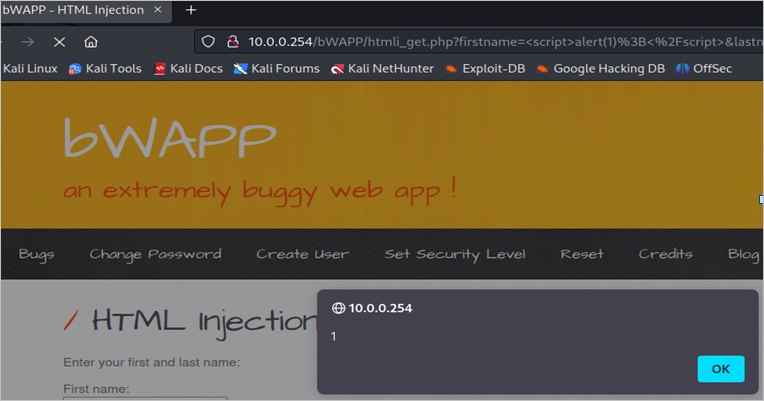The width and height of the screenshot is (764, 401).
Task: Open the OffSec bookmark
Action: pyautogui.click(x=704, y=69)
